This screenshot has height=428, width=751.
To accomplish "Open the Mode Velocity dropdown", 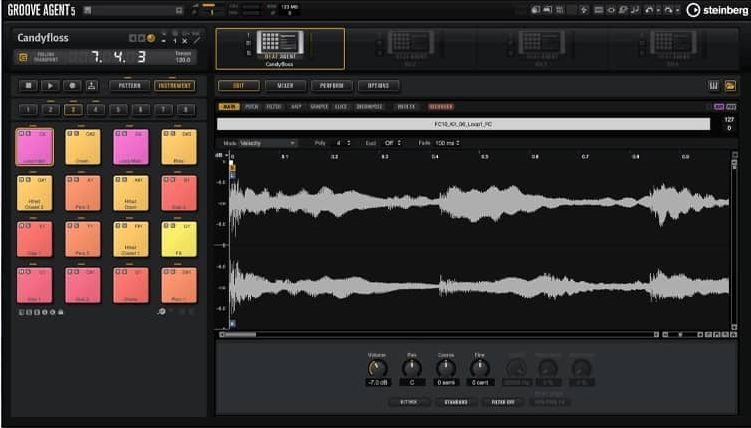I will (x=267, y=143).
